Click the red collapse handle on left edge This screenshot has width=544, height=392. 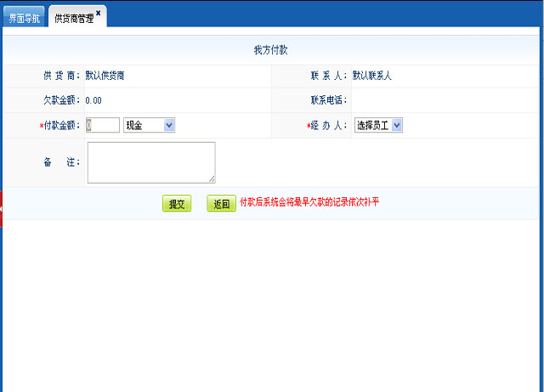2,208
